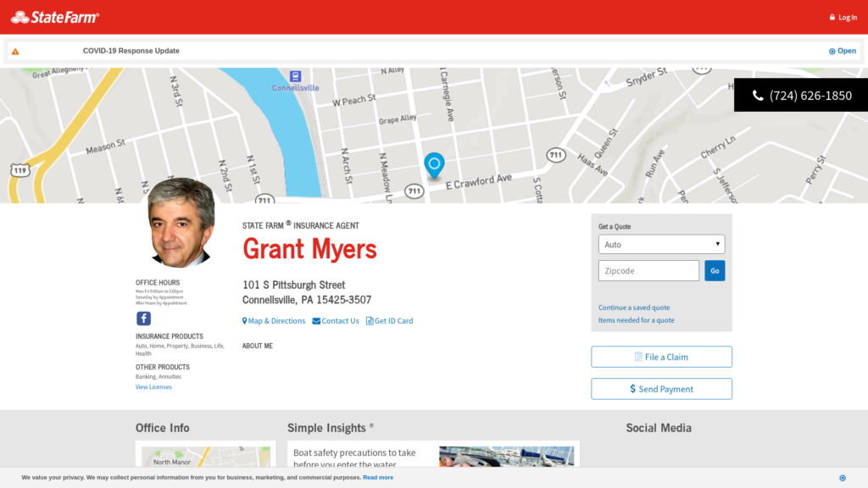Open Map & Directions link

tap(274, 321)
